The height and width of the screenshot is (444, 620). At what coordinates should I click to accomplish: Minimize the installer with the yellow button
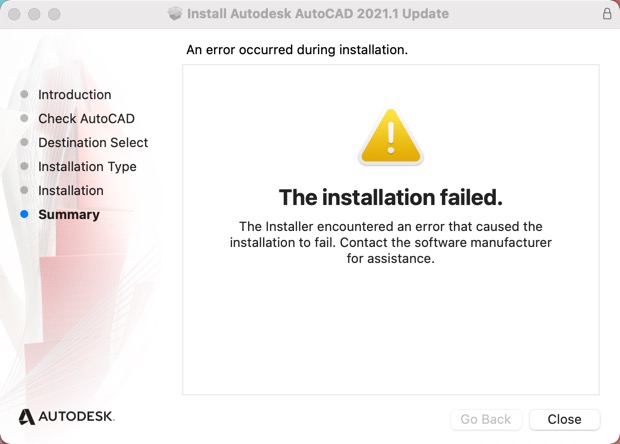pyautogui.click(x=35, y=15)
